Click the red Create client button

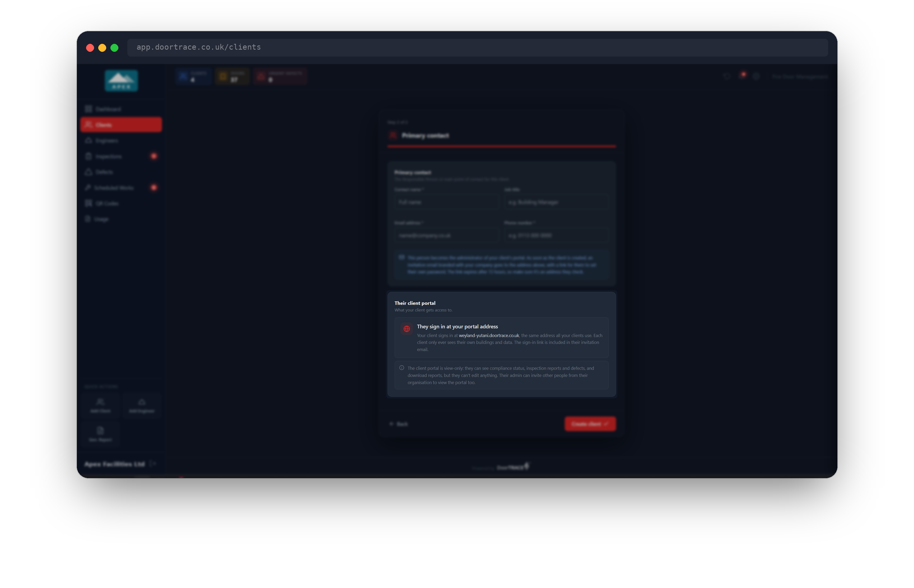click(x=590, y=424)
